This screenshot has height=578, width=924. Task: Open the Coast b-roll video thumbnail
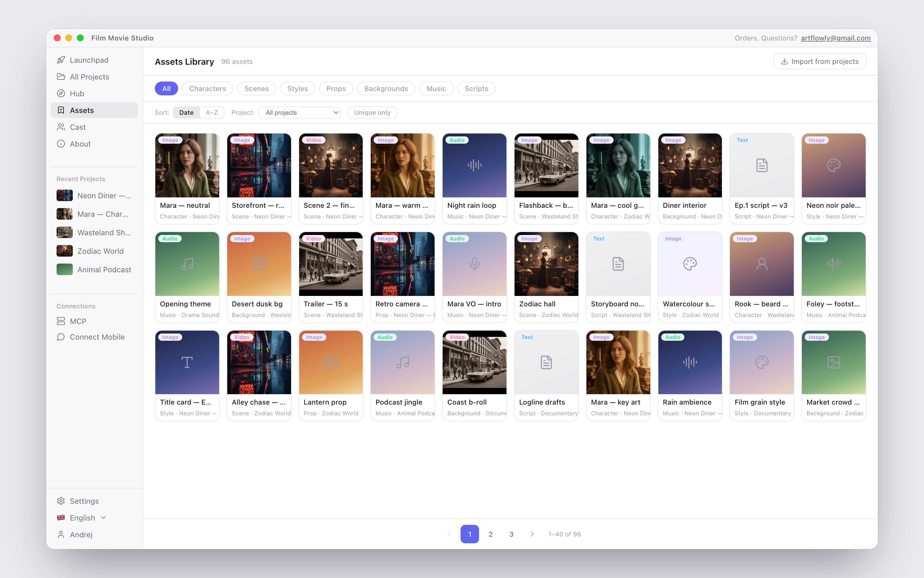(x=474, y=362)
